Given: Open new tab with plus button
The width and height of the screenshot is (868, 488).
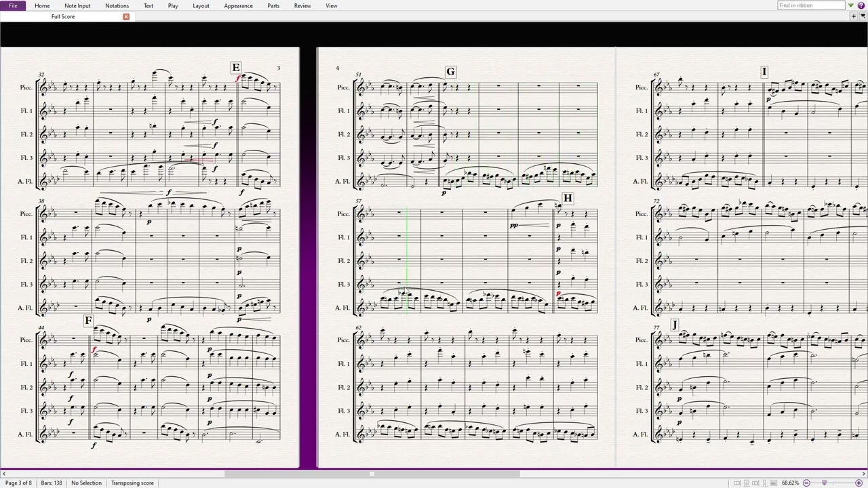Looking at the screenshot, I should pyautogui.click(x=854, y=16).
